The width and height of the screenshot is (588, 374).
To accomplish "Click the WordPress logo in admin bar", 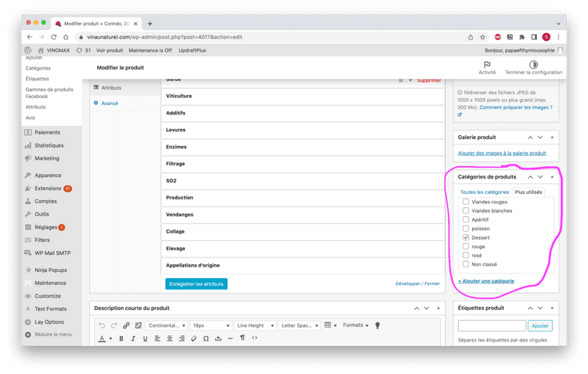I will pos(28,50).
